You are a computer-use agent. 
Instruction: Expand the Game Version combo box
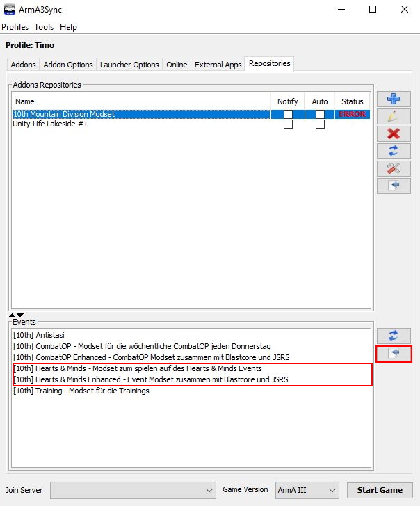tap(307, 490)
